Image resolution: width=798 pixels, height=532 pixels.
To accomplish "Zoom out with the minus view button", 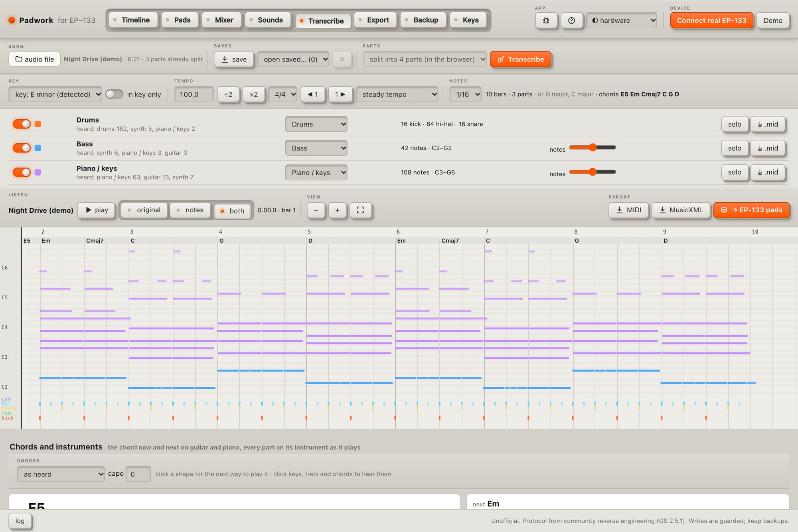I will point(316,210).
